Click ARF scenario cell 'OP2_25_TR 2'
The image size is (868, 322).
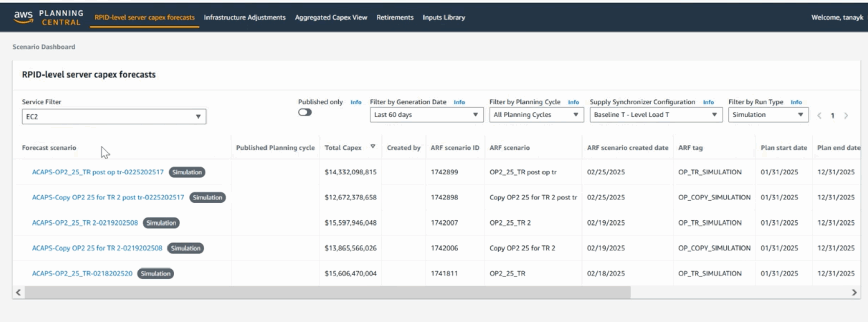[510, 223]
